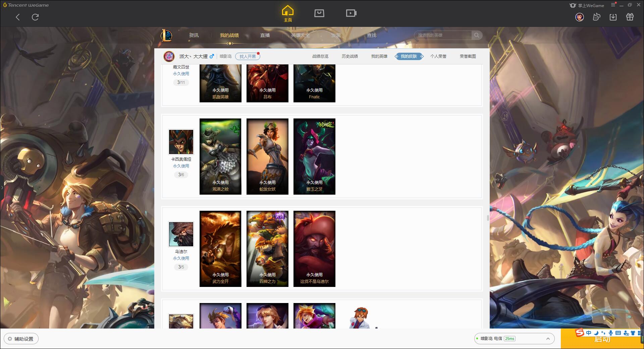Expand the 暗影岛 电信 server selector

[514, 339]
